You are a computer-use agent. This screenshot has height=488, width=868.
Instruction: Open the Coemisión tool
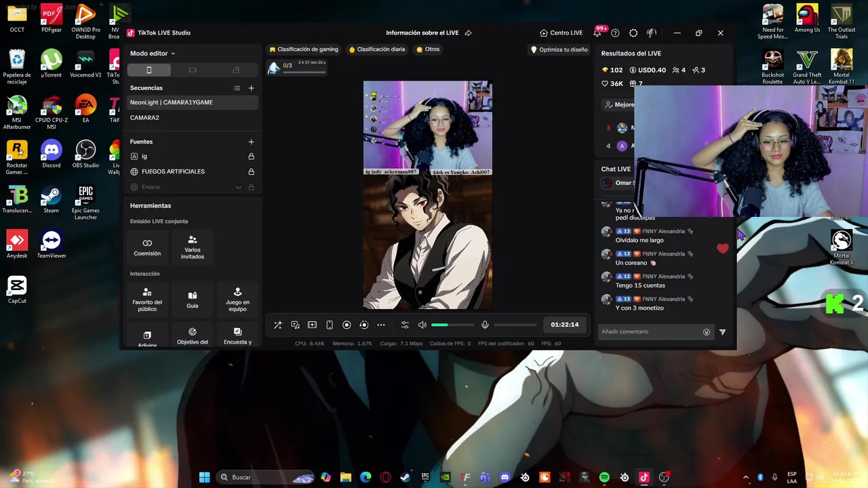click(147, 247)
